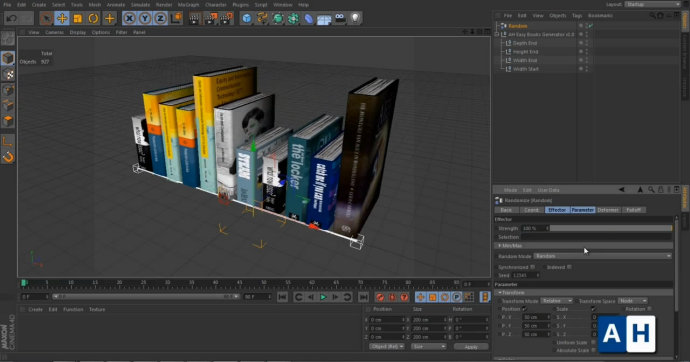This screenshot has height=362, width=690.
Task: Switch to the Coord. tab
Action: [531, 210]
